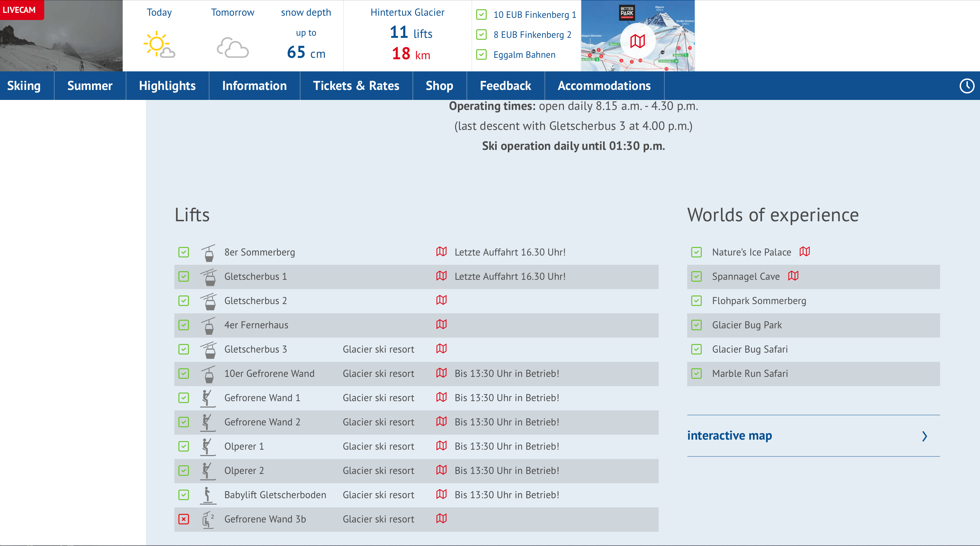The image size is (980, 546).
Task: Click the Nature's Ice Palace entry
Action: coord(751,252)
